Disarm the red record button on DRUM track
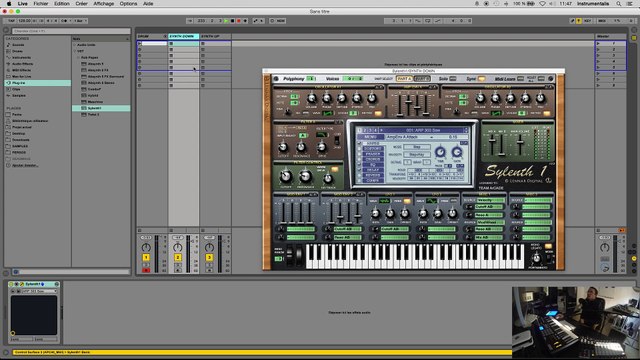Viewport: 640px width, 360px height. coord(146,270)
